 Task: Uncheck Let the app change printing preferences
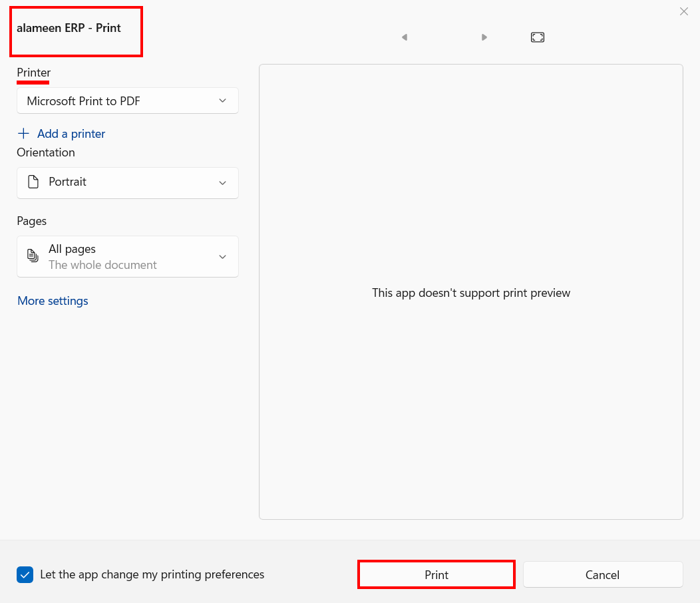pyautogui.click(x=25, y=574)
